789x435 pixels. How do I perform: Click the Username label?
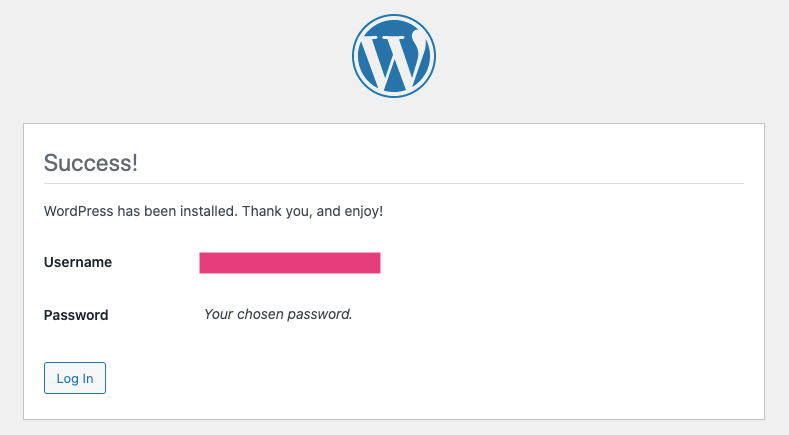click(x=78, y=262)
